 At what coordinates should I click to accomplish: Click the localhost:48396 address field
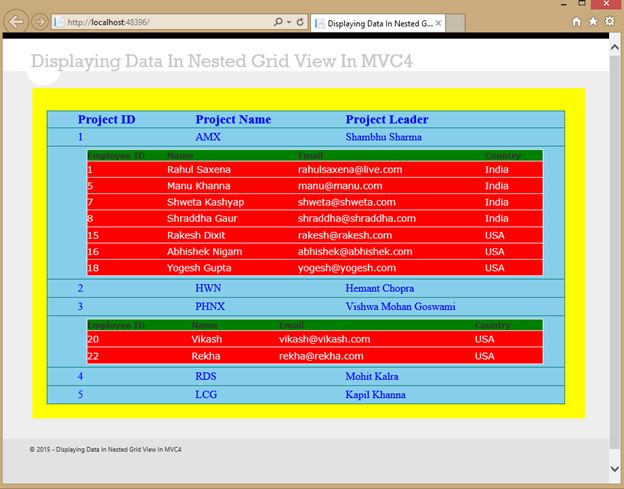click(161, 22)
